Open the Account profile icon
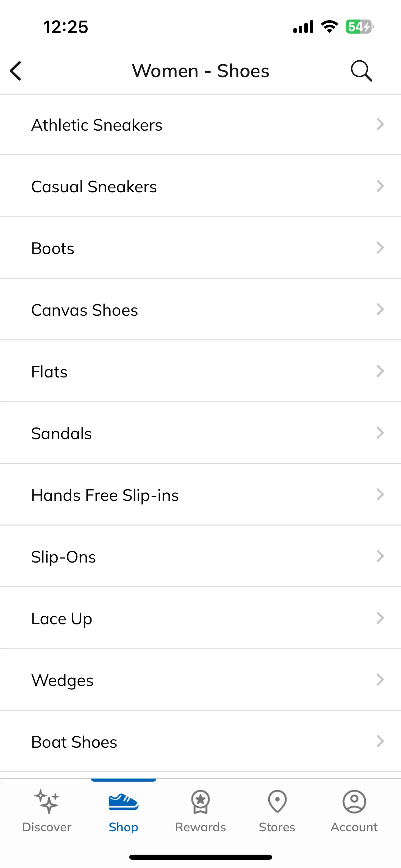The height and width of the screenshot is (868, 401). pyautogui.click(x=354, y=801)
